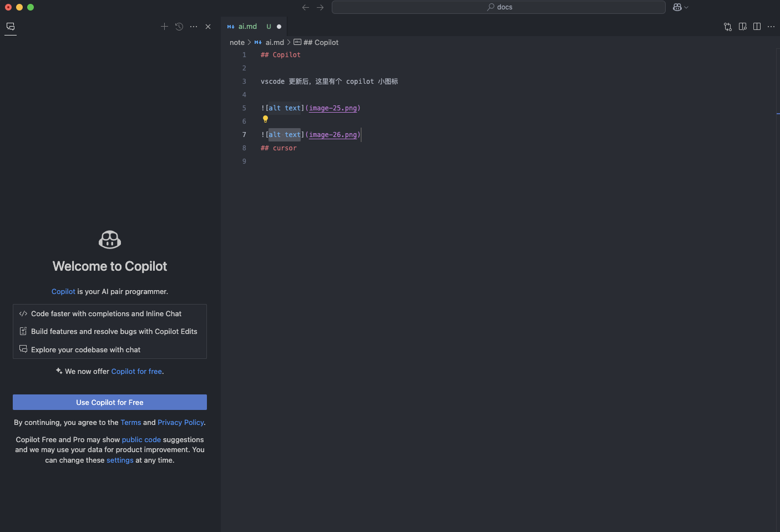Go forward with the navigation arrow
Viewport: 780px width, 532px height.
320,7
